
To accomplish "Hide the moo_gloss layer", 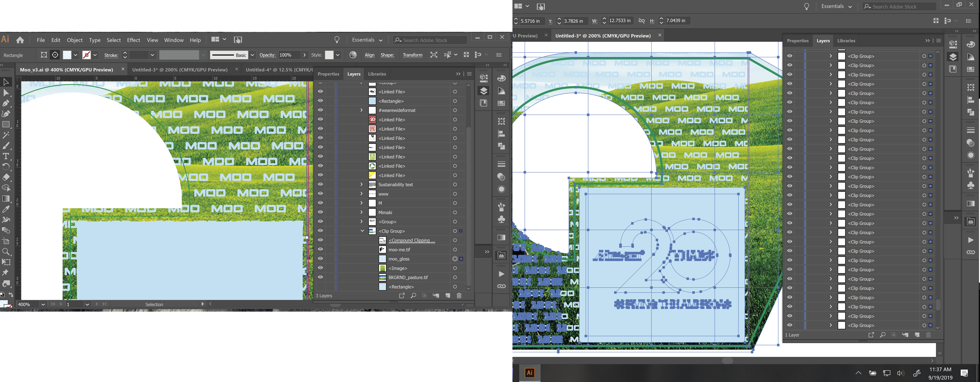I will click(320, 259).
